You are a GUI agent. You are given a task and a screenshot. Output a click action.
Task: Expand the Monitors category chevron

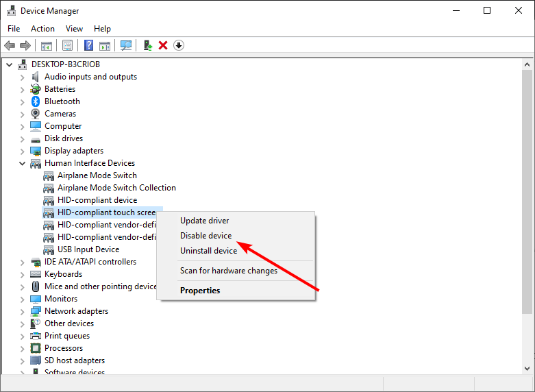(x=23, y=299)
